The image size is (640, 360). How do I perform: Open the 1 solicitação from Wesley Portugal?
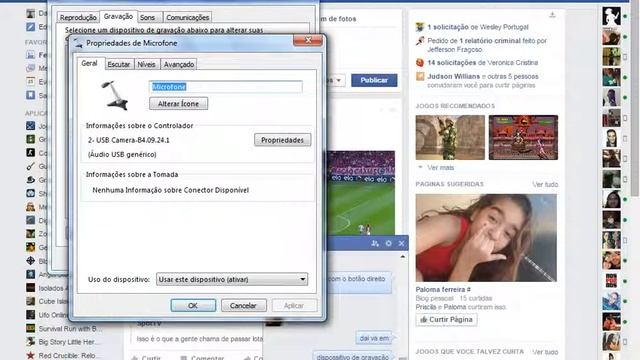pyautogui.click(x=478, y=27)
